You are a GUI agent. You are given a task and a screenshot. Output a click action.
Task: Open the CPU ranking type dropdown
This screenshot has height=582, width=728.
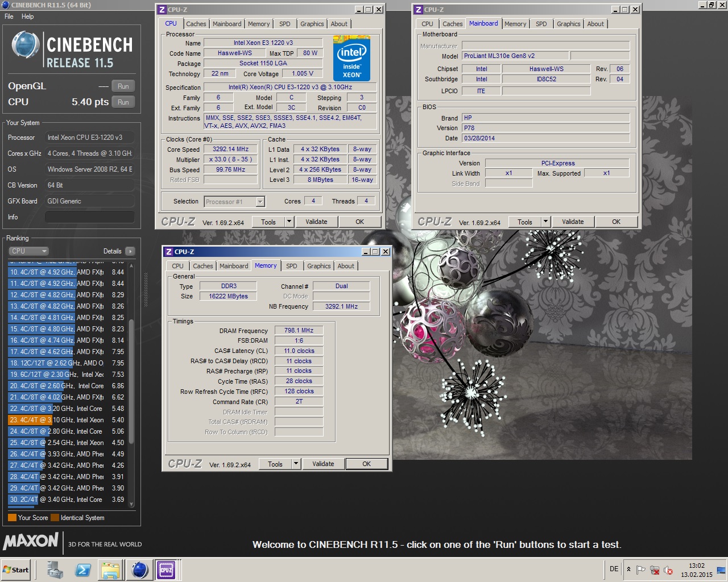coord(28,251)
